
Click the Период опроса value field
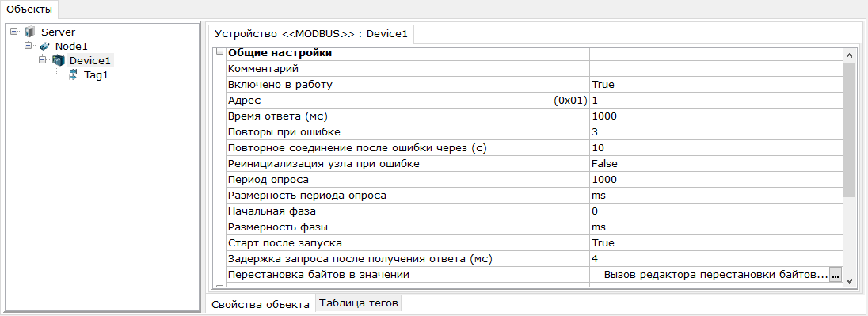[716, 180]
